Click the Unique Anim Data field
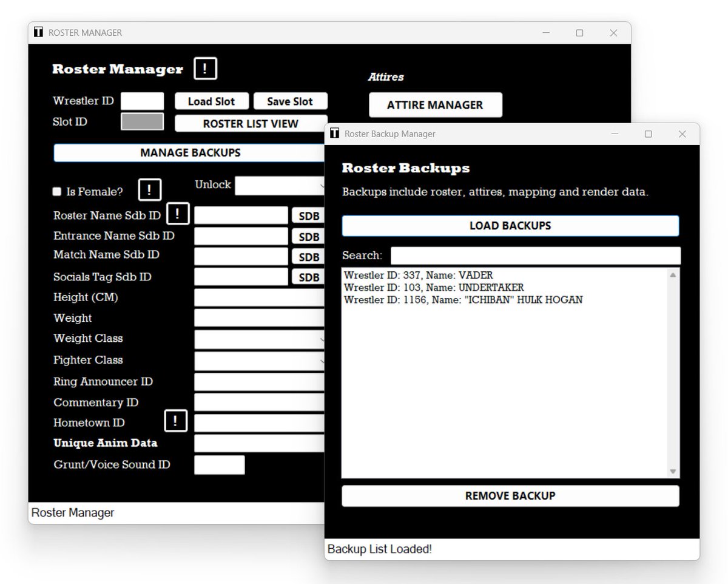 pyautogui.click(x=260, y=443)
